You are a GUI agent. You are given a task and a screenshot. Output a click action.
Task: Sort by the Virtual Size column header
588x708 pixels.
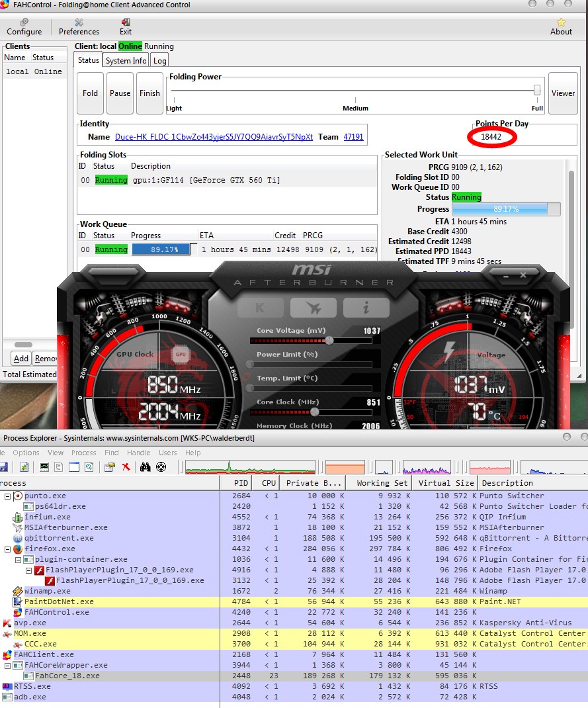(444, 483)
